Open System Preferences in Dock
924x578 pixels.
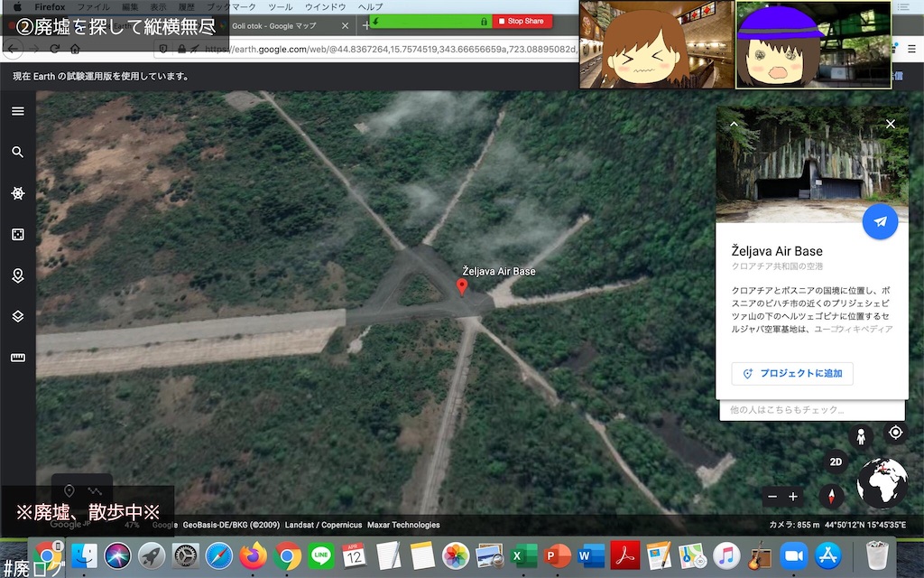point(186,555)
